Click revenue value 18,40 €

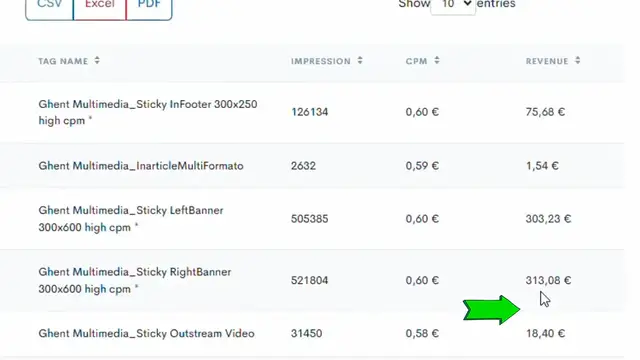coord(545,333)
